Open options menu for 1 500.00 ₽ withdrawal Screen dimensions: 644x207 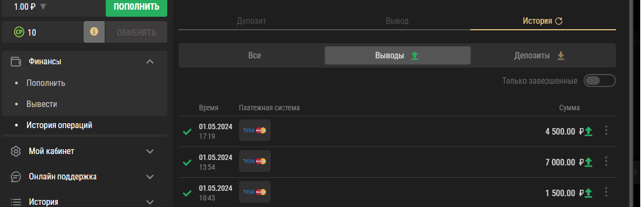tap(606, 192)
